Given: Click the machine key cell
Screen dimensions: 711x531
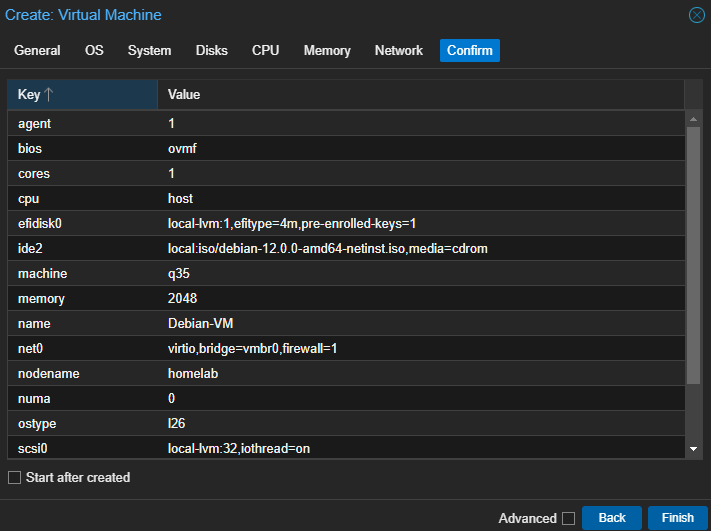Looking at the screenshot, I should (x=83, y=273).
